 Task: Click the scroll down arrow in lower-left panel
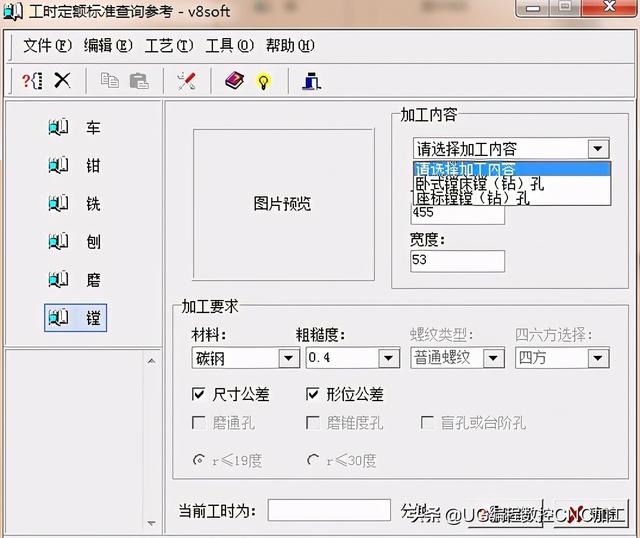pos(151,523)
